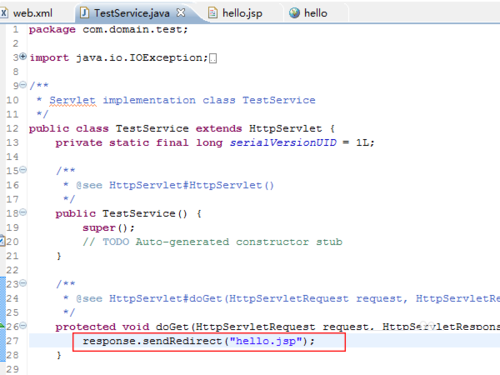
Task: Click the override marker beside line 26
Action: coord(2,325)
